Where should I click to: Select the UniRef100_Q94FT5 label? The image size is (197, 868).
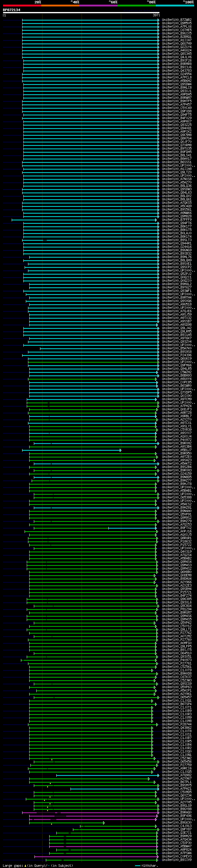coord(177,115)
